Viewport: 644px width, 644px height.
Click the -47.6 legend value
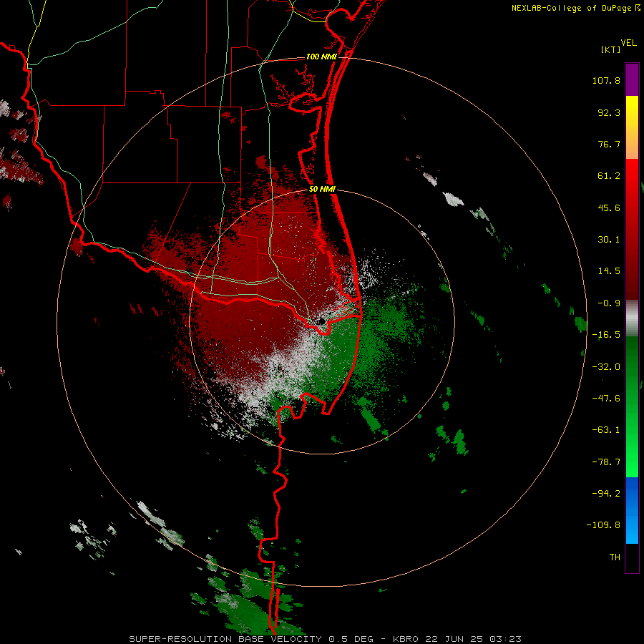click(606, 399)
